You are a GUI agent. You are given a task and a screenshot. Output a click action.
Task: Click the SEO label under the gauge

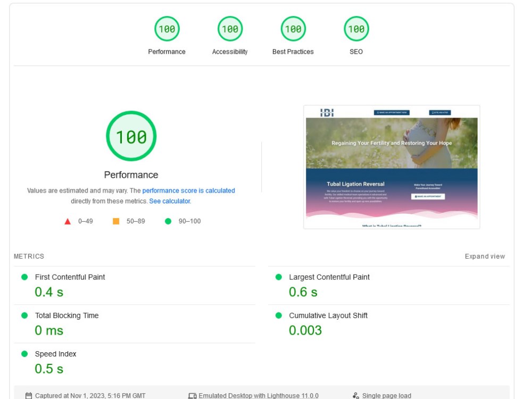click(x=356, y=52)
